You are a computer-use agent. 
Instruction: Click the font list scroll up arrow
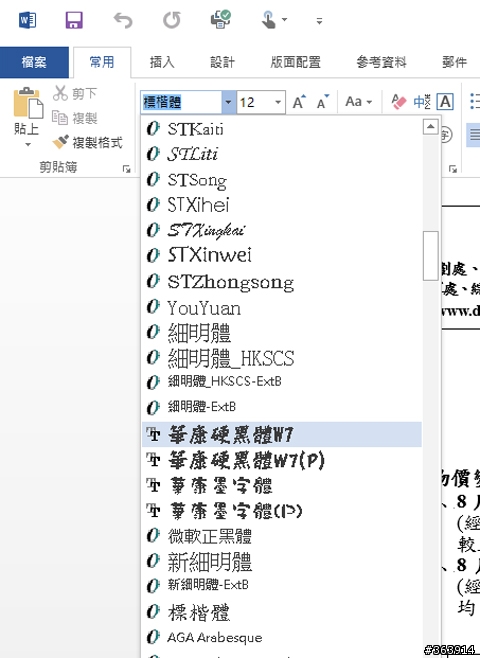tap(430, 127)
